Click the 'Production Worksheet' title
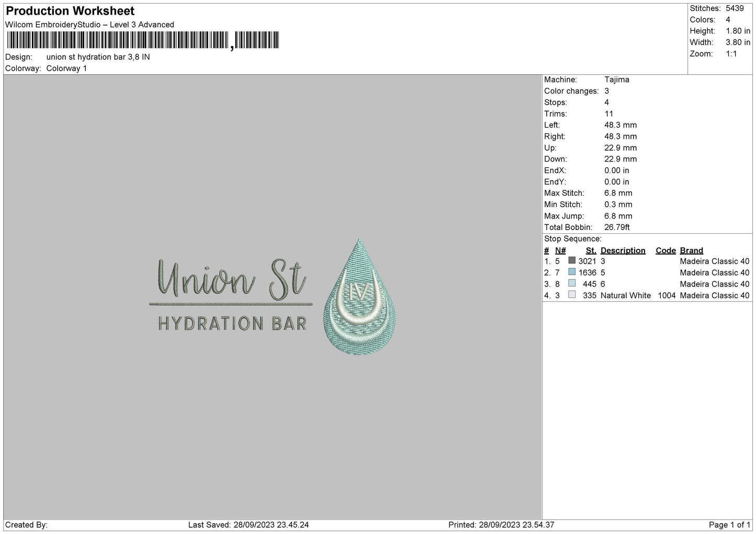 (x=70, y=11)
